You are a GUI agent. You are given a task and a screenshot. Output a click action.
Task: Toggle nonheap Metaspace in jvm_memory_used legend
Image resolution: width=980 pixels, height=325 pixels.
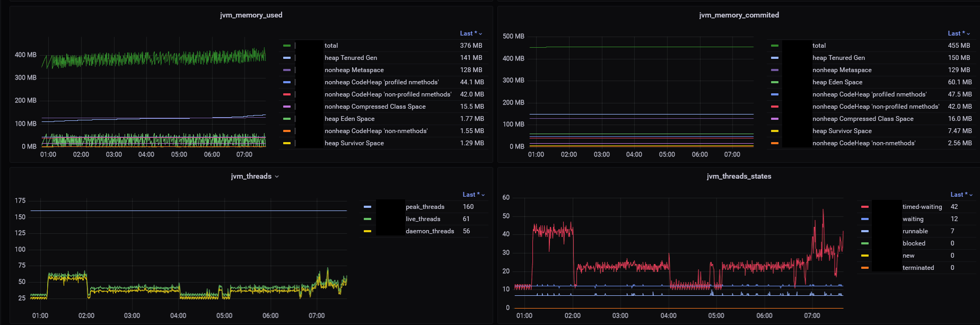tap(354, 70)
